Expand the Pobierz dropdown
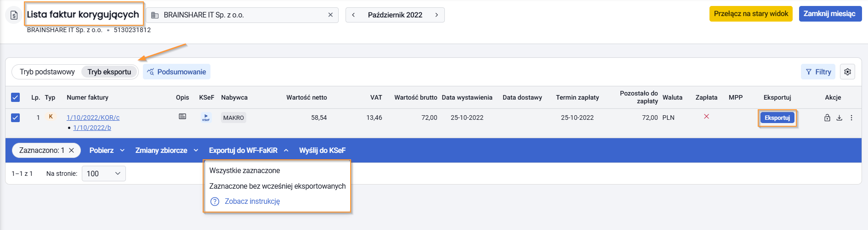868x230 pixels. 107,151
